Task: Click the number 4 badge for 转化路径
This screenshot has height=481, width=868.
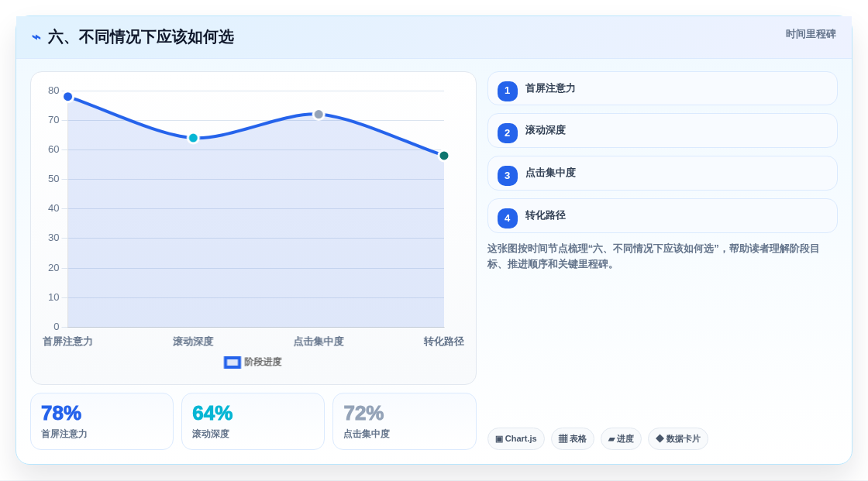Action: 507,218
